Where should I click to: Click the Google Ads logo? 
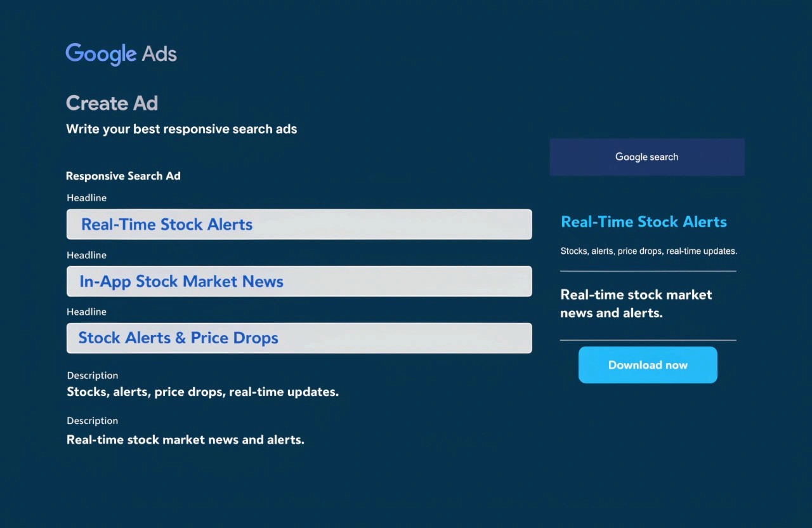(x=121, y=54)
